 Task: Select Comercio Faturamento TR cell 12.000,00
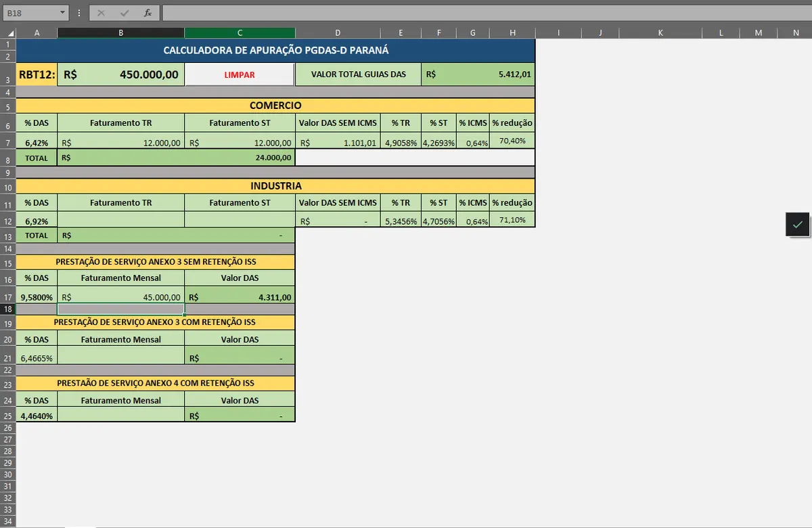coord(121,141)
